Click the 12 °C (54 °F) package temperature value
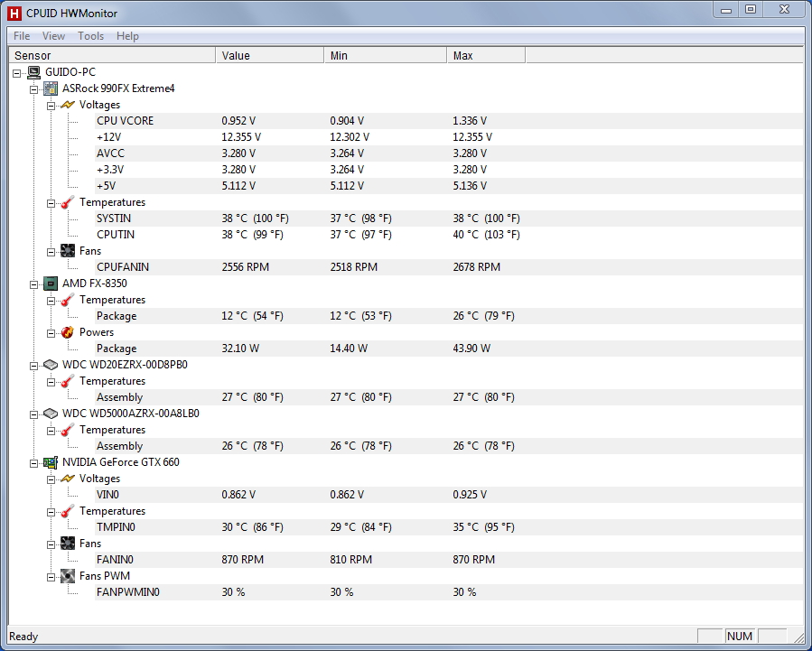The height and width of the screenshot is (651, 812). (252, 316)
